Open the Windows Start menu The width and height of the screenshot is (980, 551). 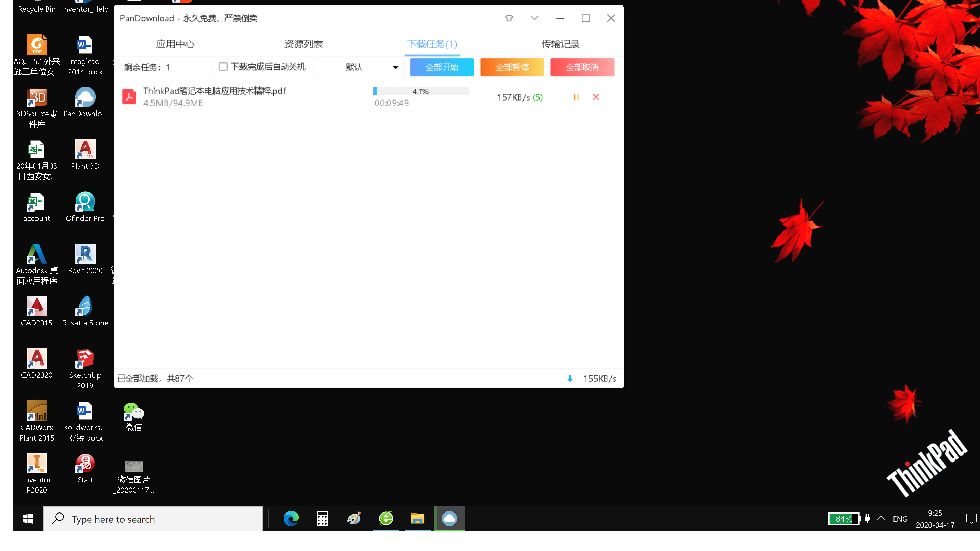tap(28, 519)
